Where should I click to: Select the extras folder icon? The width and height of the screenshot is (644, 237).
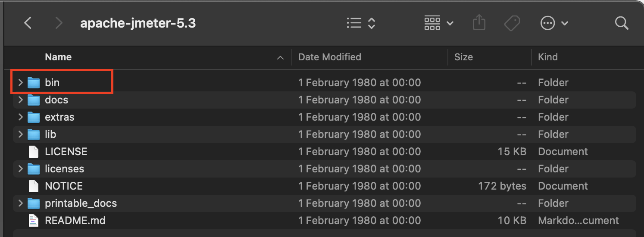coord(34,117)
